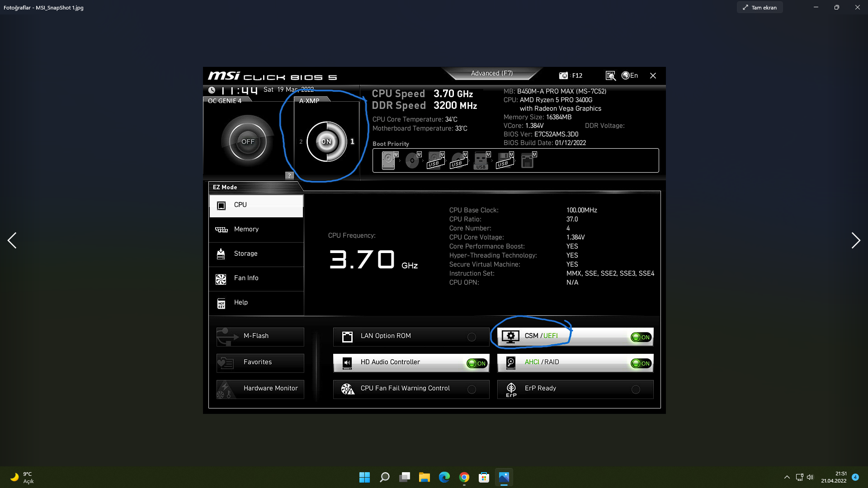Open Hardware Monitor
Viewport: 868px width, 488px height.
[260, 389]
